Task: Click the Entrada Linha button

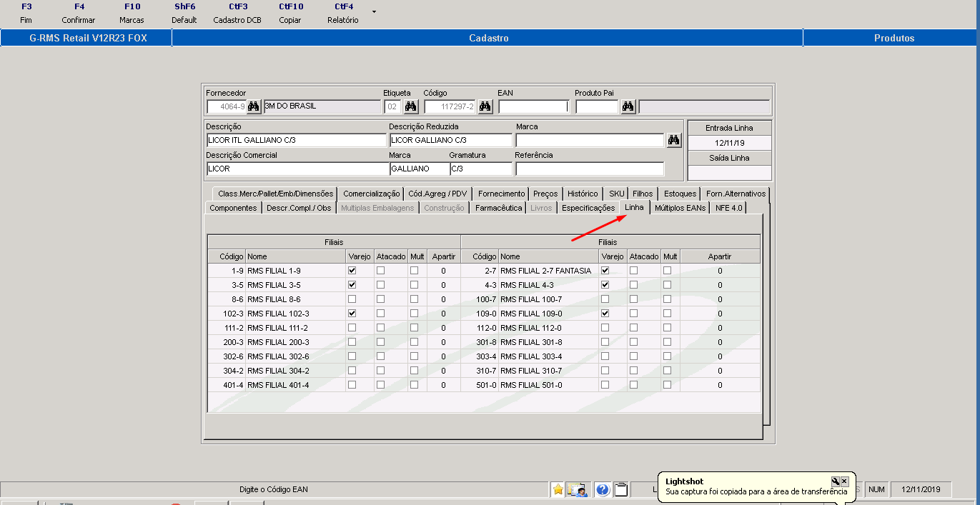Action: tap(729, 128)
